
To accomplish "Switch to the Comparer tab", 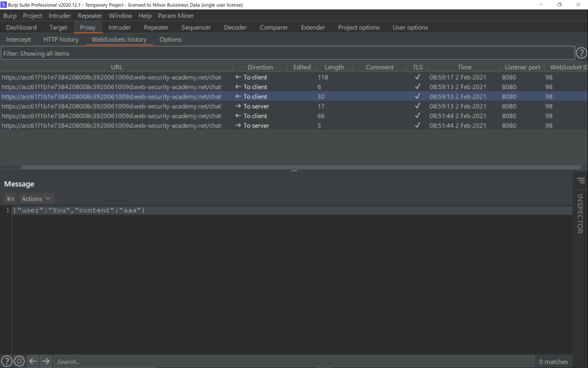I will pos(274,27).
